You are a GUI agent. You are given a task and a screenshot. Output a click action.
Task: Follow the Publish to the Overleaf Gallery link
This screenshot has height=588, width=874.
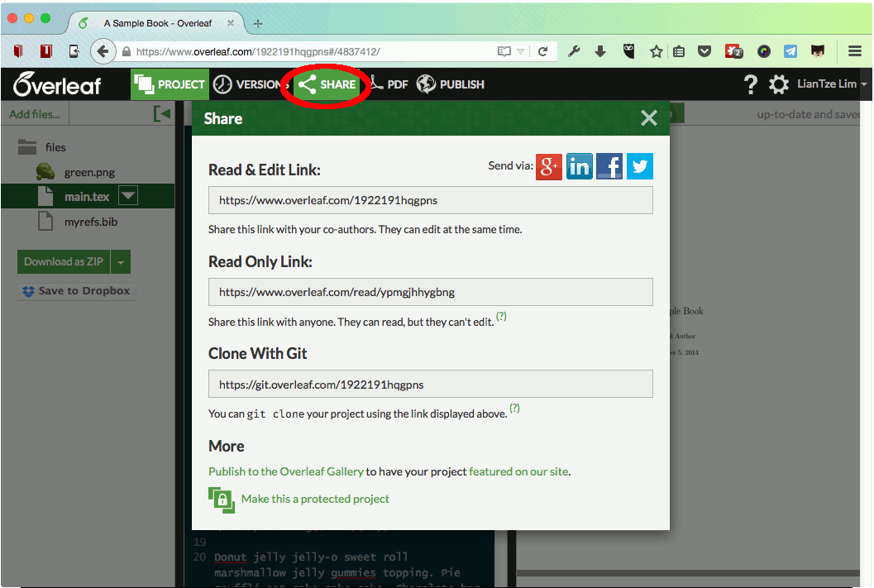[x=285, y=471]
